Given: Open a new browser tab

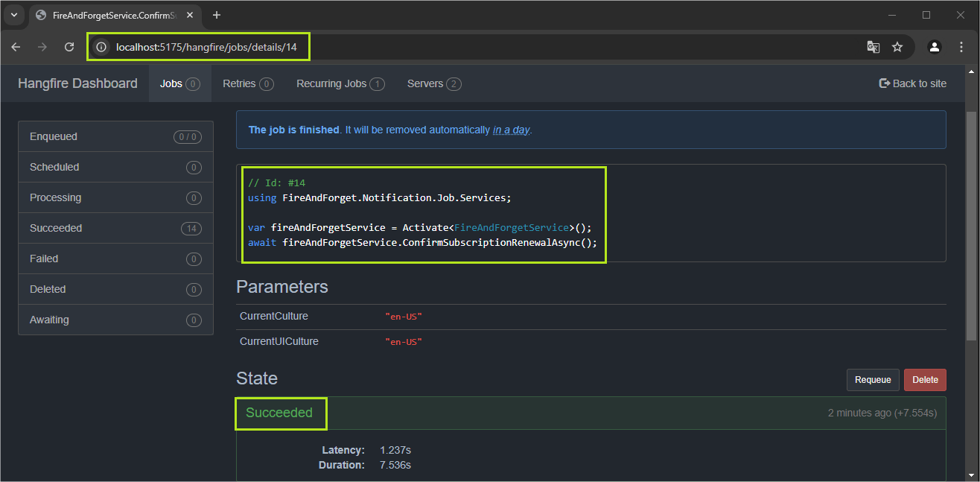Looking at the screenshot, I should coord(217,15).
